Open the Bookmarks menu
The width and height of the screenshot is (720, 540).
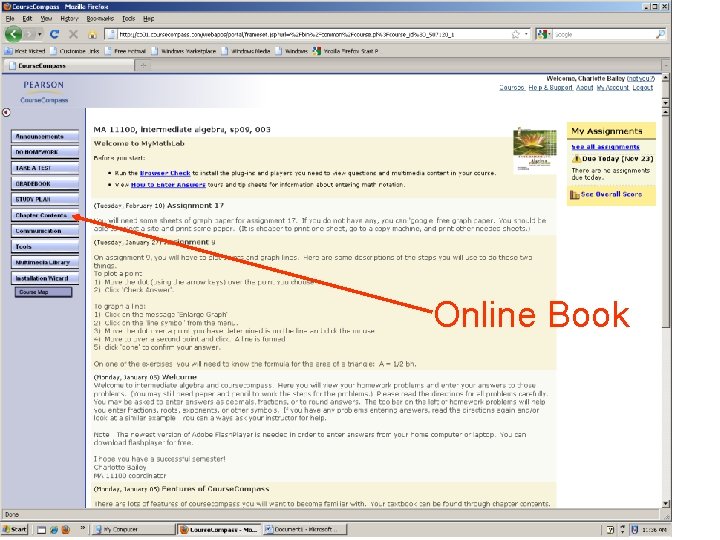coord(100,19)
